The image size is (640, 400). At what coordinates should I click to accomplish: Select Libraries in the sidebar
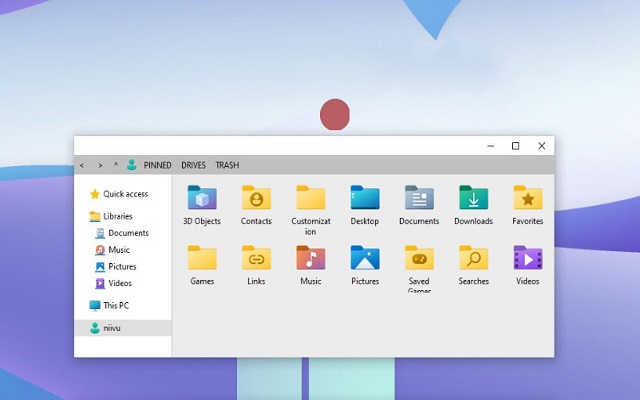[x=111, y=216]
